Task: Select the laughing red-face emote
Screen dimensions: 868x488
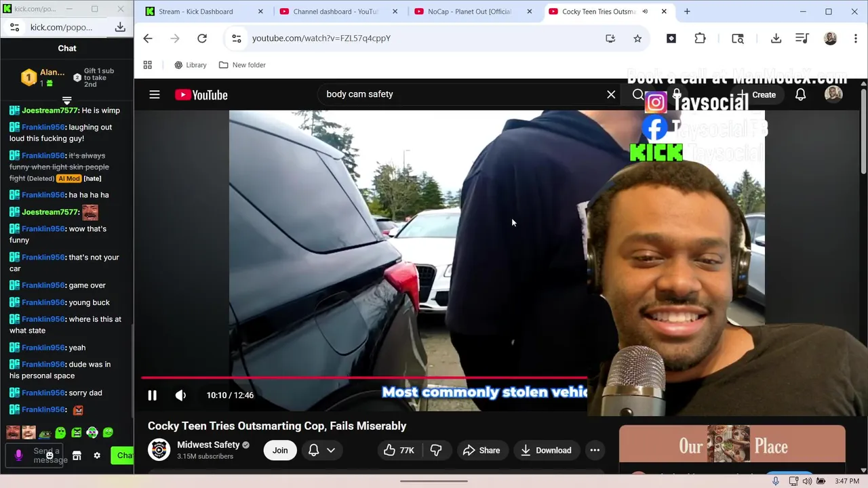Action: click(13, 432)
